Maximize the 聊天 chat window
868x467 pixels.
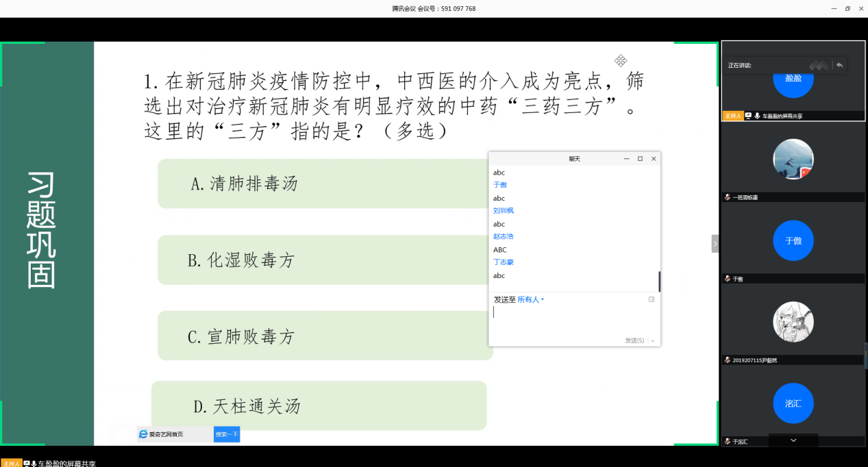coord(640,159)
